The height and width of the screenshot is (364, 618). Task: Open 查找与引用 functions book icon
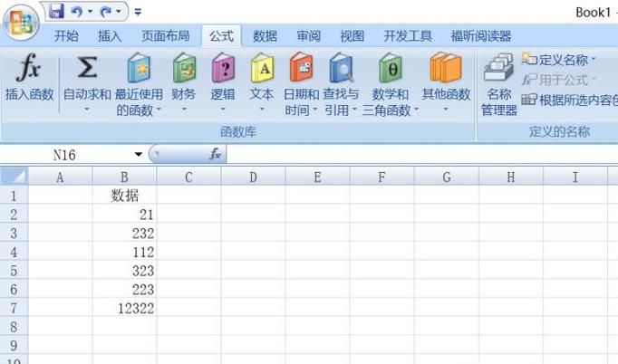click(x=342, y=68)
